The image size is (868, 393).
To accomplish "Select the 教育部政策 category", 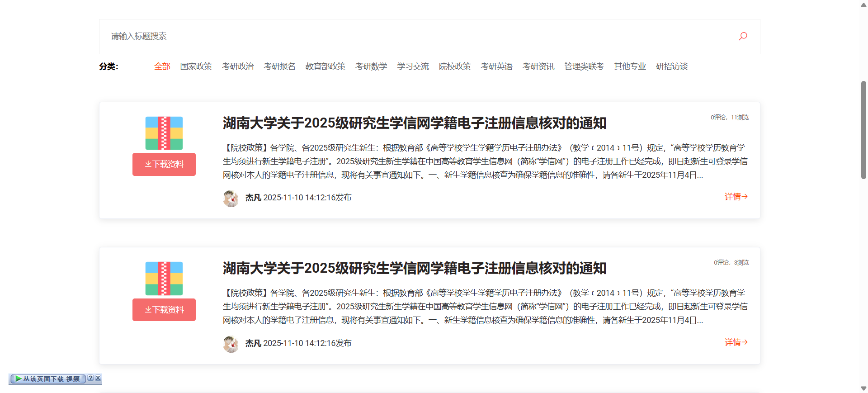I will pos(325,66).
